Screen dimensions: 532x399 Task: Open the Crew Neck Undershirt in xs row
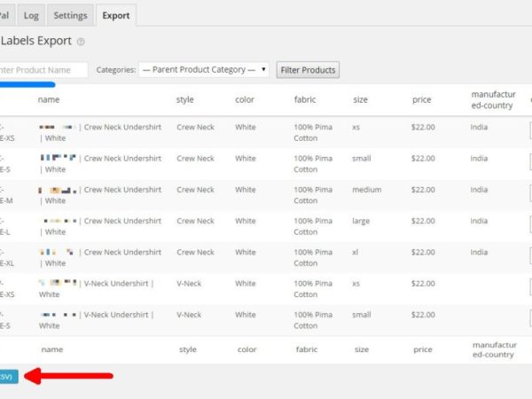click(121, 128)
